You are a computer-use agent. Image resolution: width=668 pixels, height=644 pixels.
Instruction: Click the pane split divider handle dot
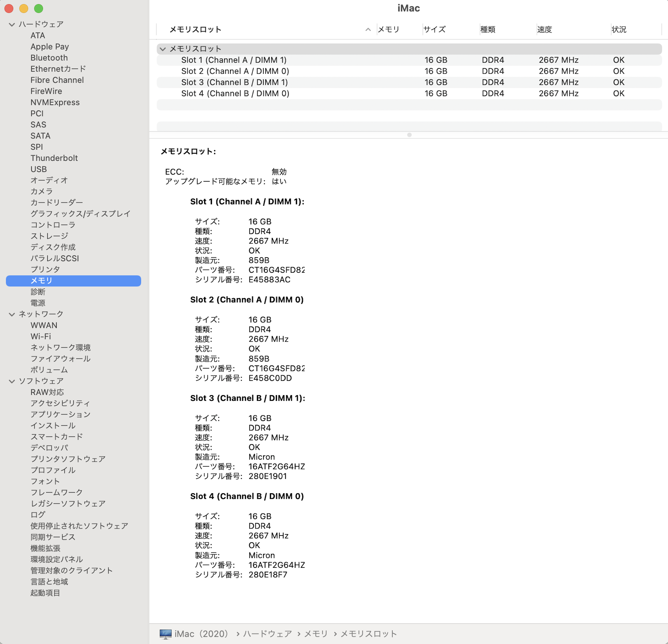[409, 135]
